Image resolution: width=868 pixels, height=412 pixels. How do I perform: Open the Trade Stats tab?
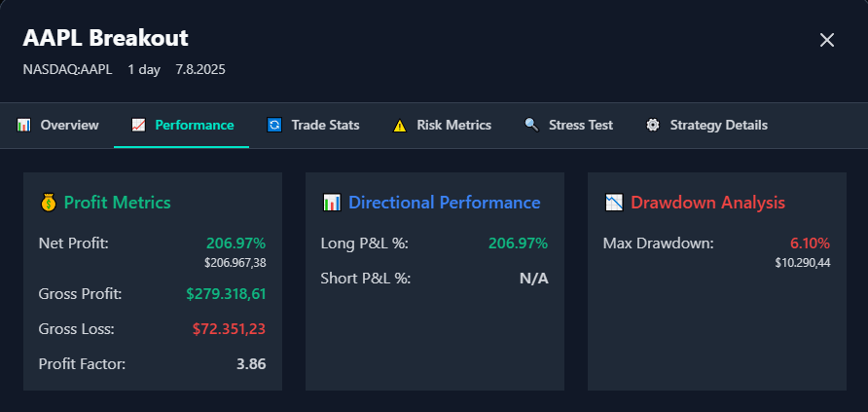[325, 126]
